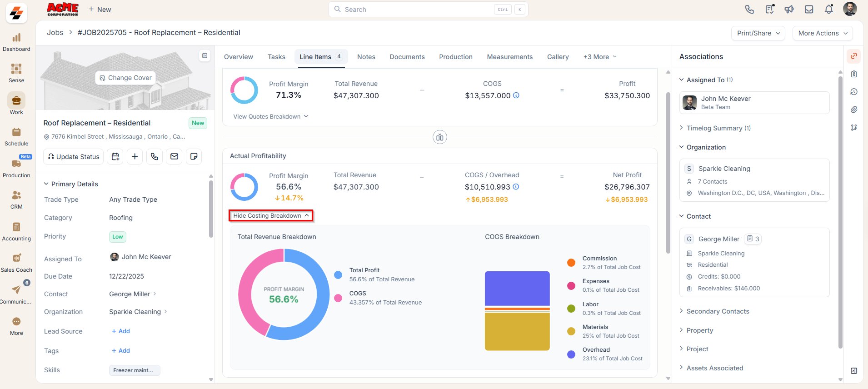
Task: Switch to the Tasks tab
Action: [x=276, y=57]
